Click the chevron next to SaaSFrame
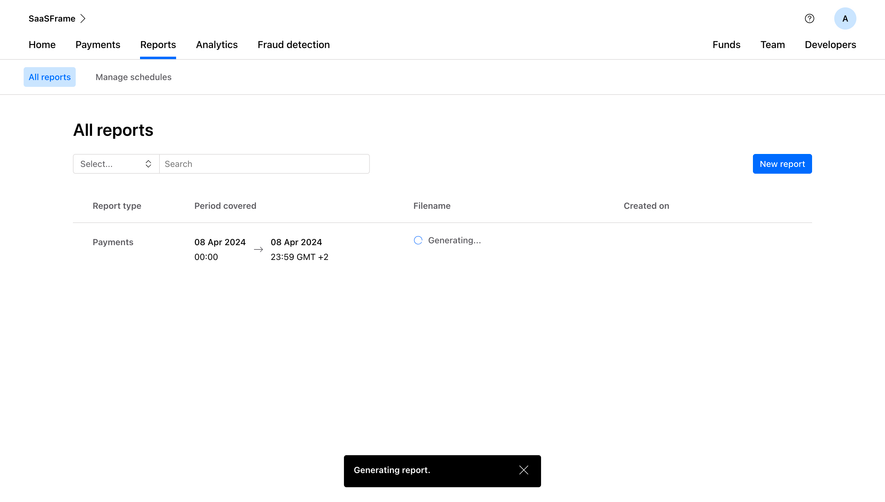 (83, 19)
